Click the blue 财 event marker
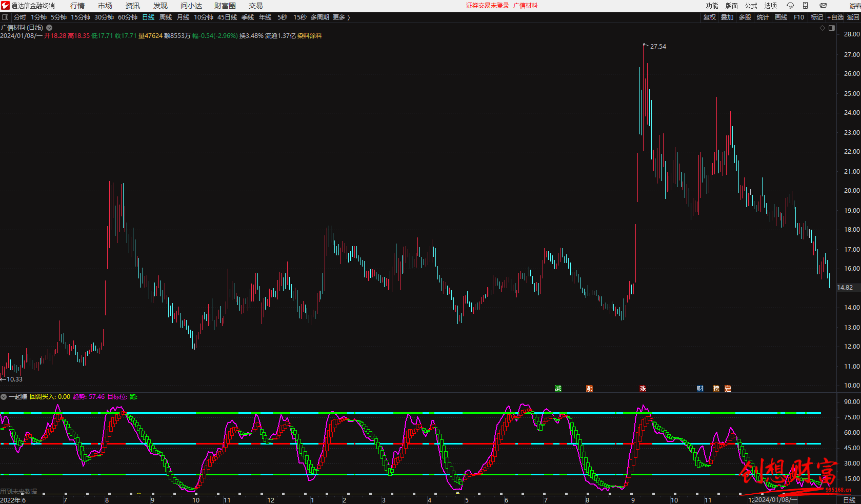The height and width of the screenshot is (504, 861). click(700, 389)
